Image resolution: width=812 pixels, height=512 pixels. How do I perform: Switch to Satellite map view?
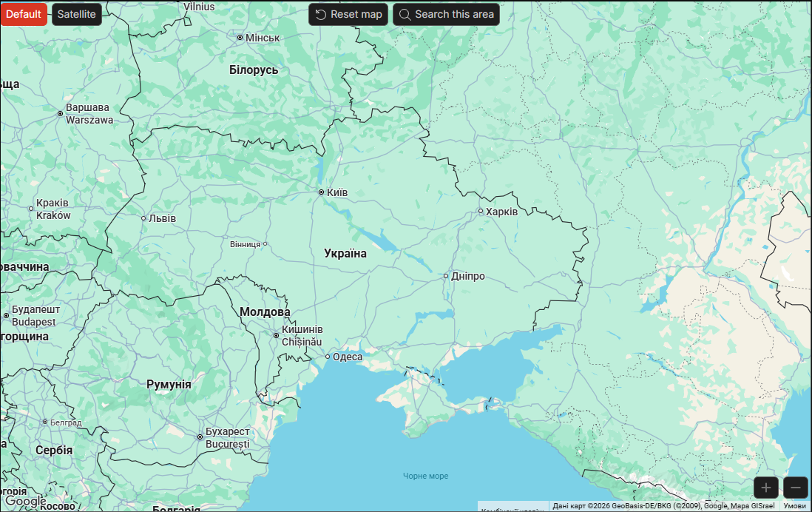point(77,14)
